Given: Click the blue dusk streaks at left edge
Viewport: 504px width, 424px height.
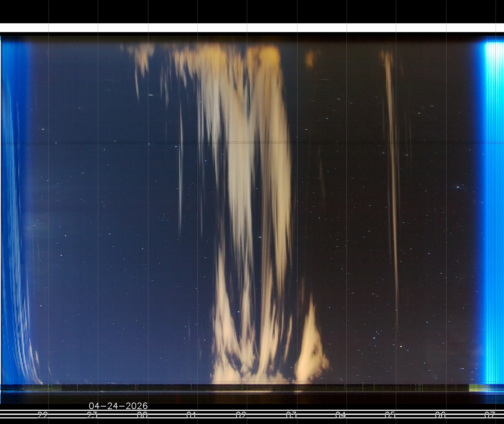Looking at the screenshot, I should point(12,210).
